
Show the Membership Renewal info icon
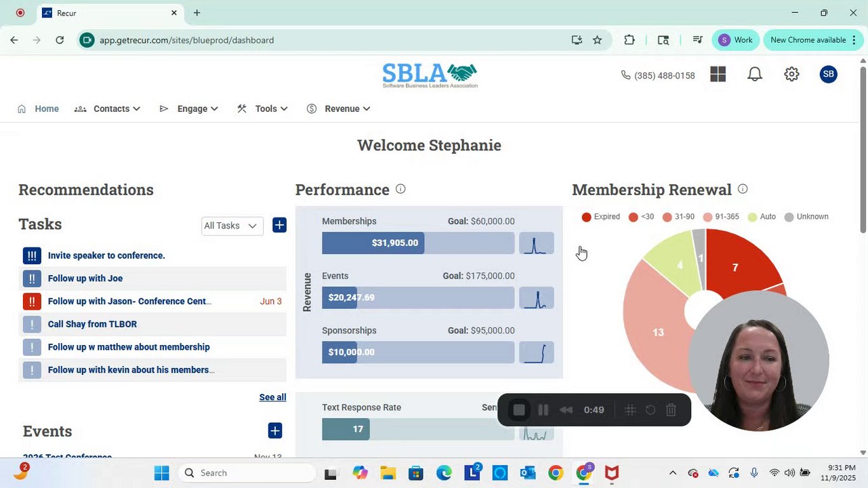point(743,189)
